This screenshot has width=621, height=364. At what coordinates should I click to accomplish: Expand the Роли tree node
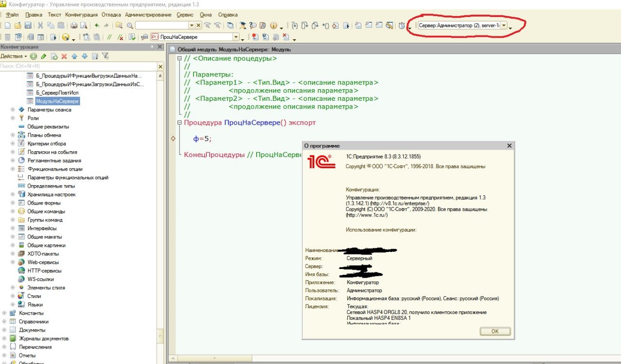tap(13, 118)
